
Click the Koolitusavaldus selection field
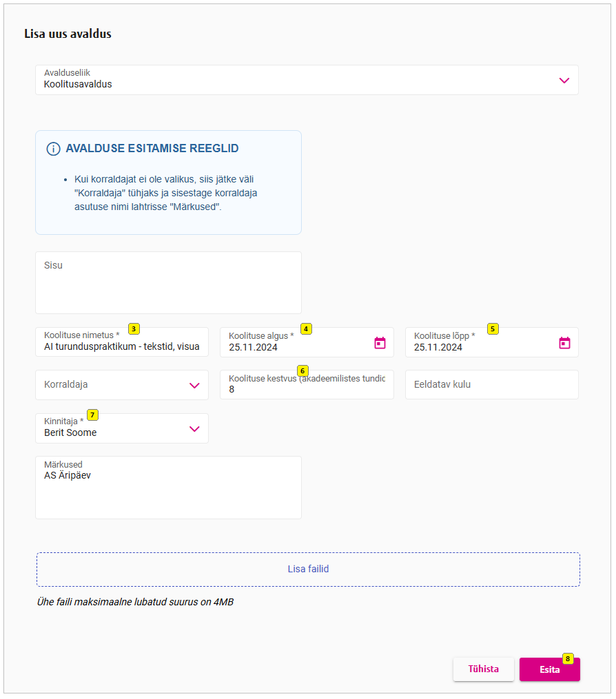(x=296, y=81)
